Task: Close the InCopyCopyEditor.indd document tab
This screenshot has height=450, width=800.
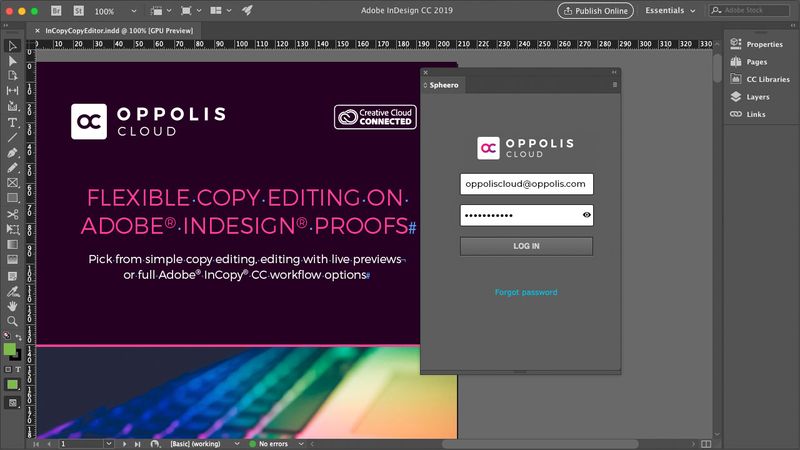Action: (37, 31)
